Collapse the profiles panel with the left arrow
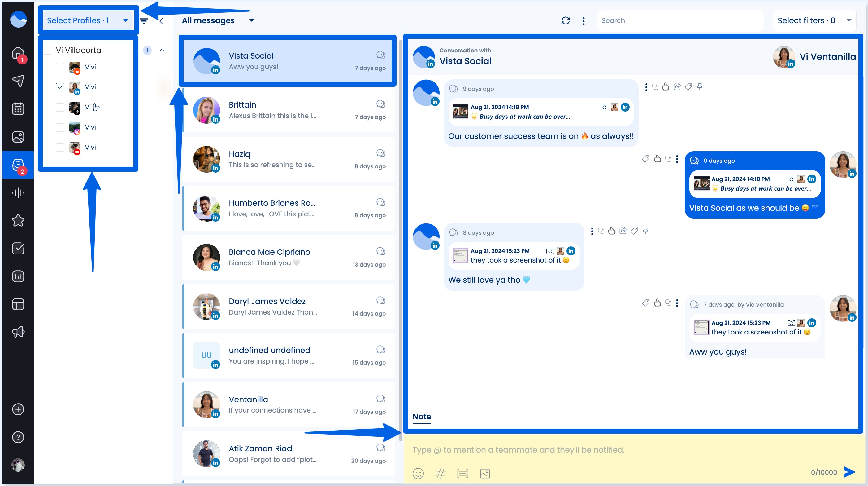Screen dimensions: 868x486 [x=161, y=21]
